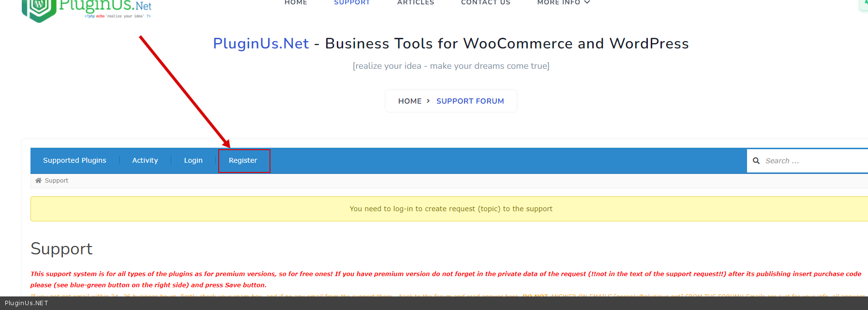Click the yellow log-in notice banner
Viewport: 868px width, 310px height.
(x=450, y=209)
